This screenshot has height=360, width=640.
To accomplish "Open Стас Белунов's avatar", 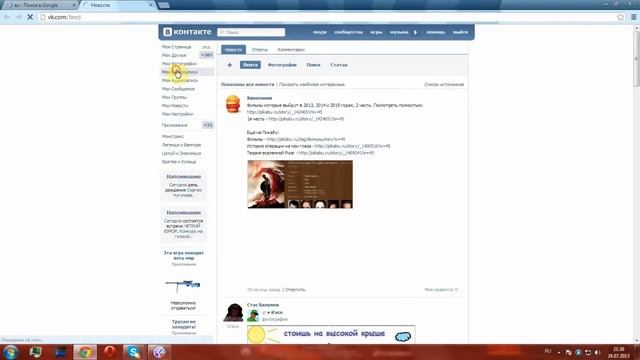I will pos(233,313).
